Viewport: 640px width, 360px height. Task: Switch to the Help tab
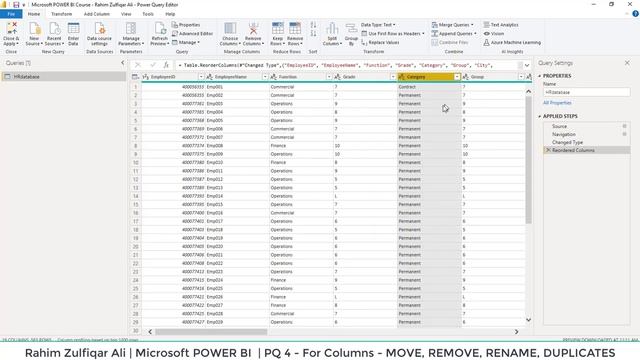[170, 14]
